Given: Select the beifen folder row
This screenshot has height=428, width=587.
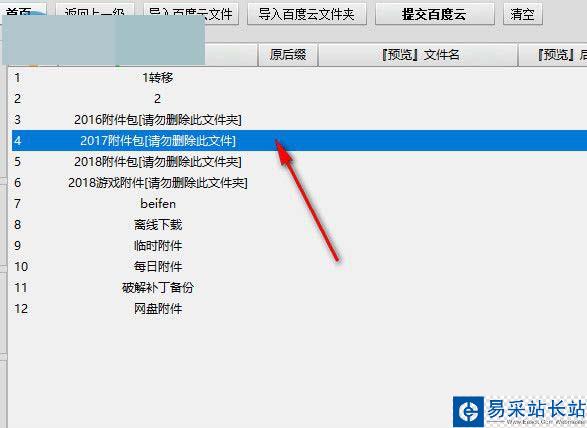Looking at the screenshot, I should point(299,203).
